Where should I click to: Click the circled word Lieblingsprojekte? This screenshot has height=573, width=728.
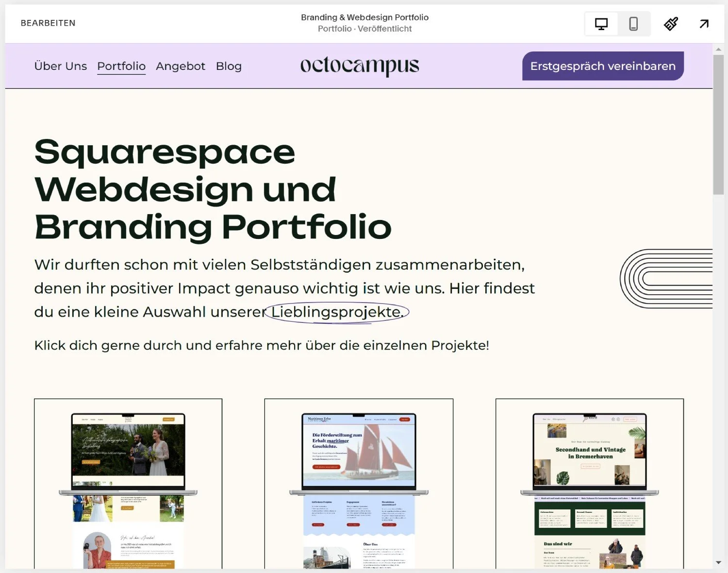coord(337,312)
